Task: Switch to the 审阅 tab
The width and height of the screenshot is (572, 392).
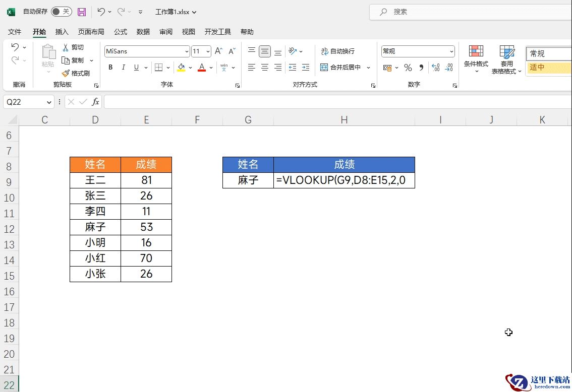Action: (165, 32)
